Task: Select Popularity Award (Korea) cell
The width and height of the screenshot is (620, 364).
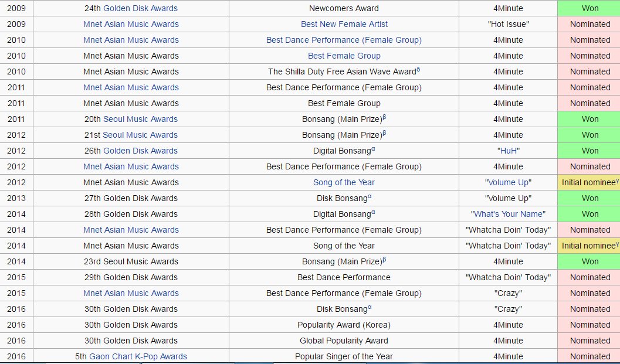Action: (344, 325)
